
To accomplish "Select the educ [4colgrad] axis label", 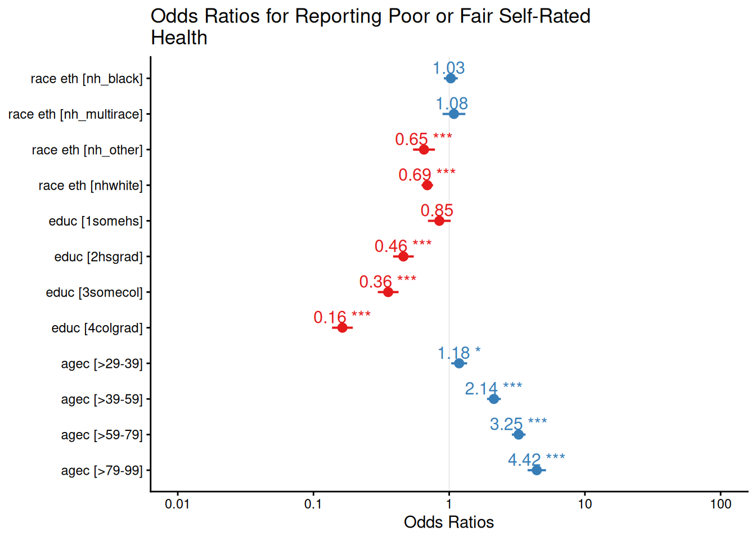I will pyautogui.click(x=97, y=328).
